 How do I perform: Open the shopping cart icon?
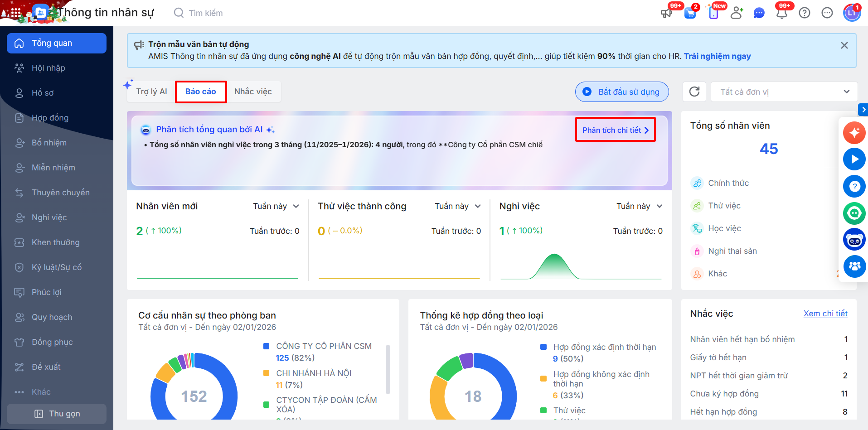690,13
